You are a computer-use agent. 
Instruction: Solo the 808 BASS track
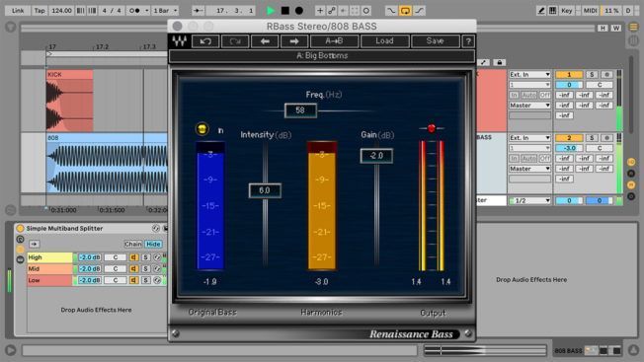(592, 138)
